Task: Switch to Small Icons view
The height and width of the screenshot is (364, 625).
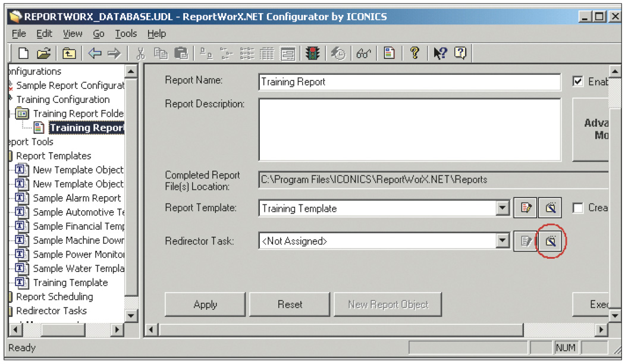Action: point(227,53)
